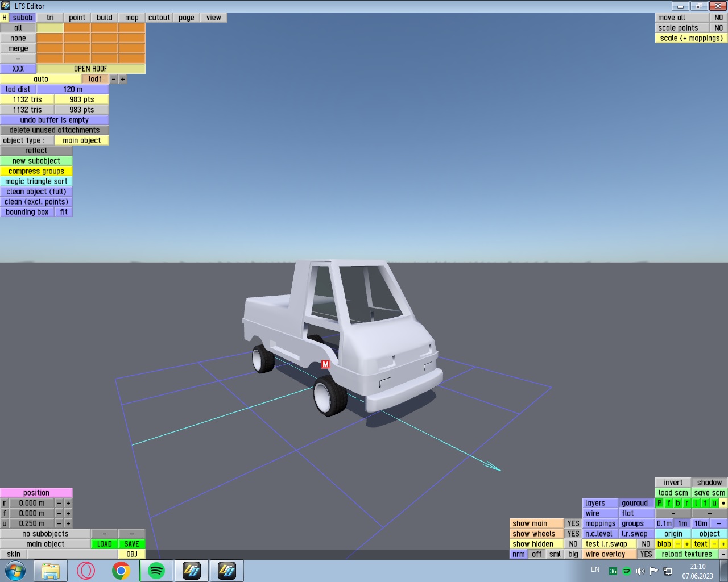The width and height of the screenshot is (728, 582).
Task: Switch to the point tab
Action: click(77, 18)
